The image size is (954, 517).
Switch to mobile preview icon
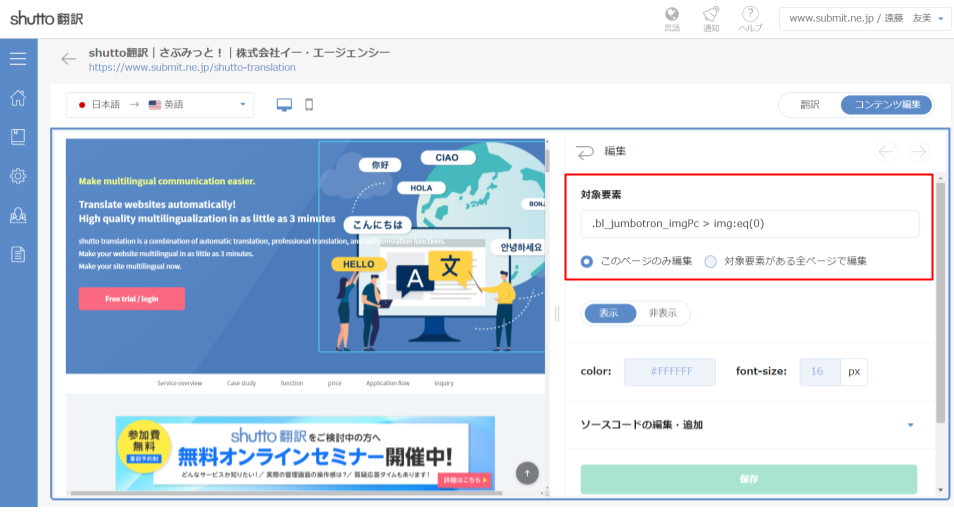(x=309, y=105)
